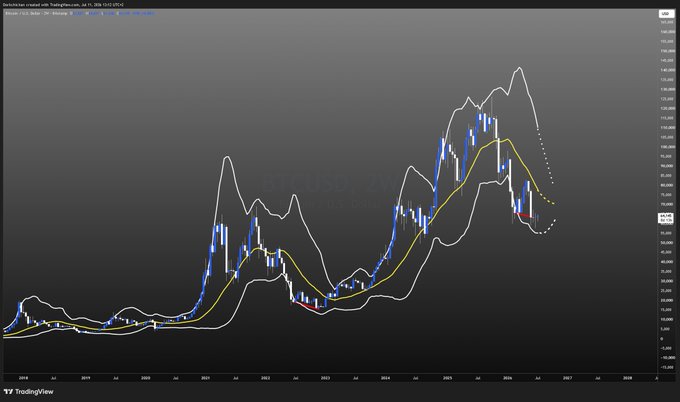Click the TradingView logo at the bottom

click(29, 392)
